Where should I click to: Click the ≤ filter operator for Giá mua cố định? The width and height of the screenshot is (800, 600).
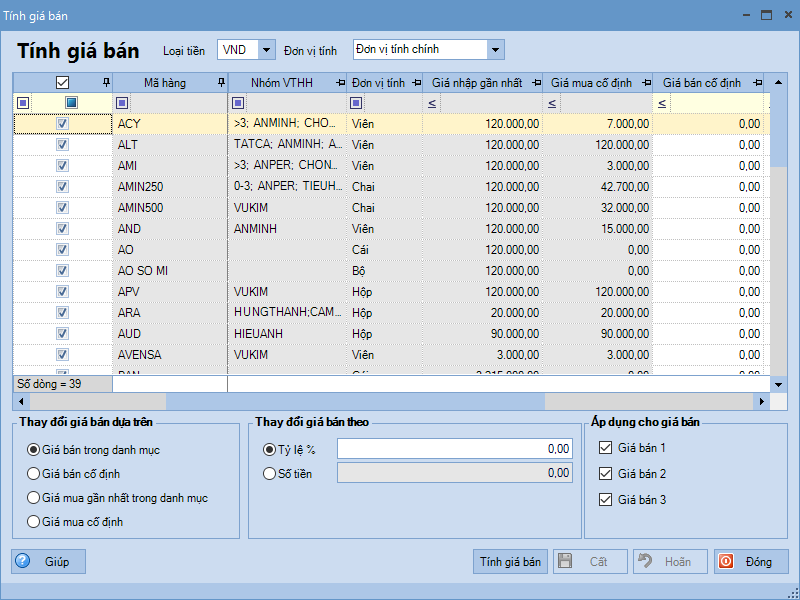[552, 104]
